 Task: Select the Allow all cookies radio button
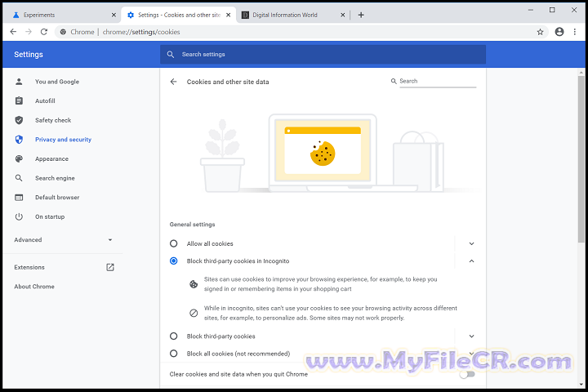click(x=173, y=243)
